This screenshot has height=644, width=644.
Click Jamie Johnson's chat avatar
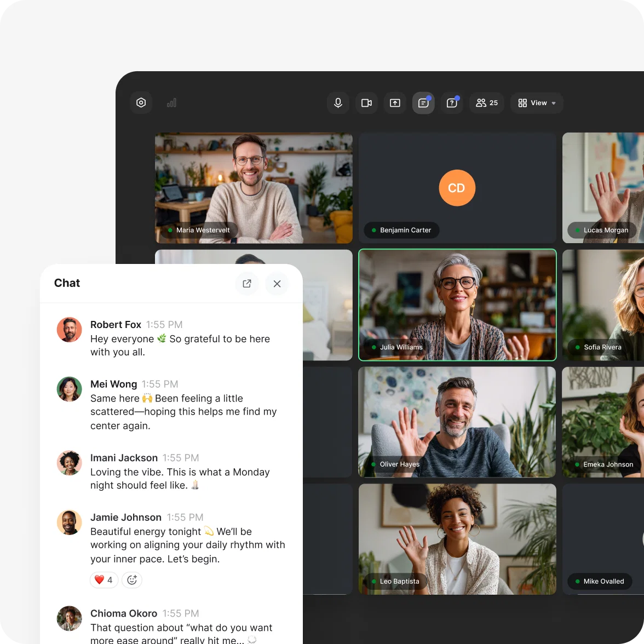click(70, 522)
